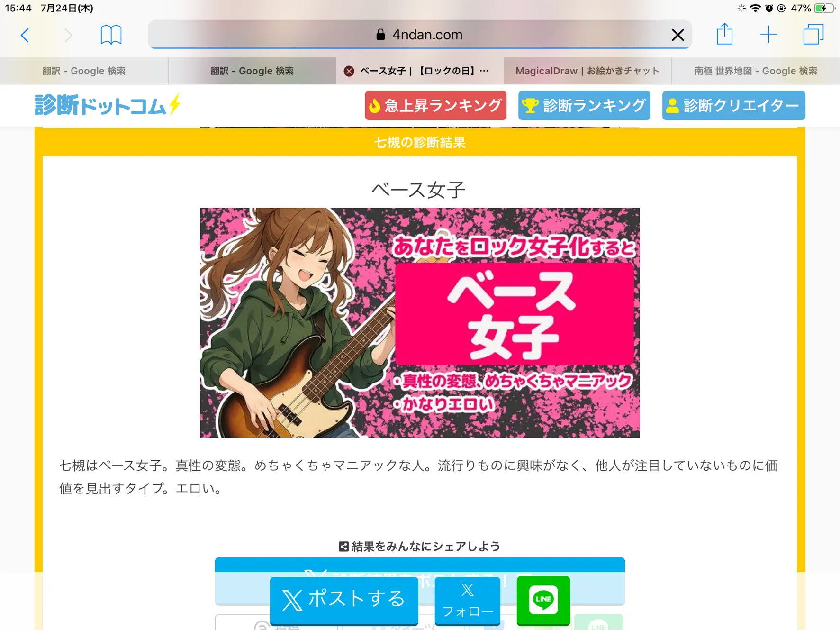Tap the Safari forward arrow
840x630 pixels.
[x=68, y=35]
